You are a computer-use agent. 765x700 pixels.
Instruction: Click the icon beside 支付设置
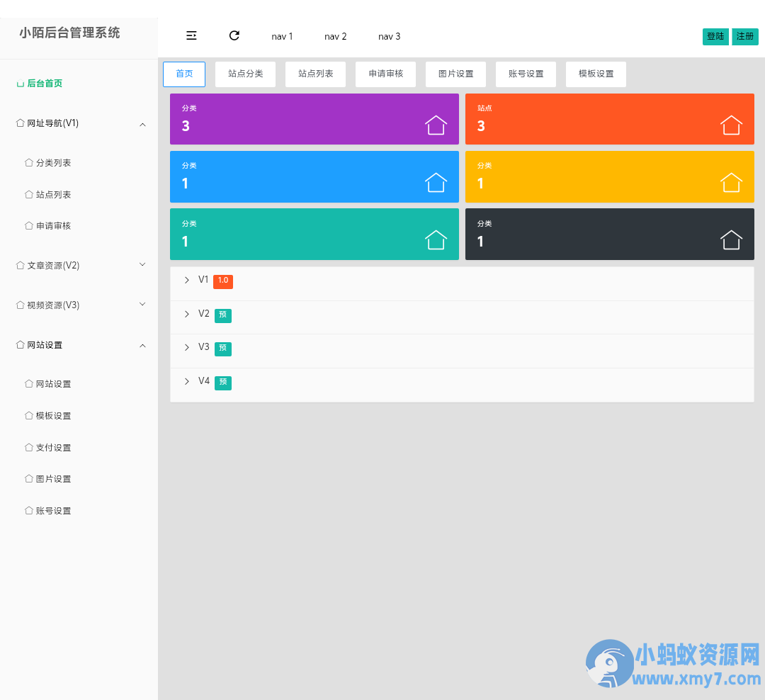[x=29, y=447]
